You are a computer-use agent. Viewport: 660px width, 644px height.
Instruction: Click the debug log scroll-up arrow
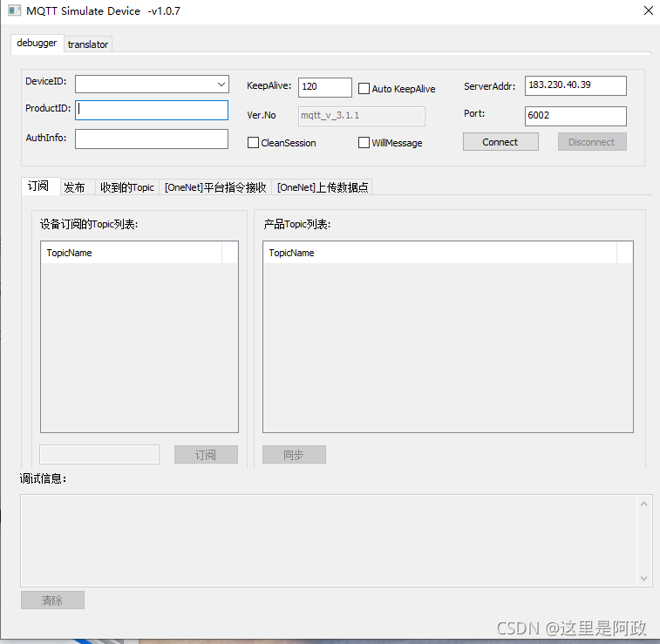643,504
